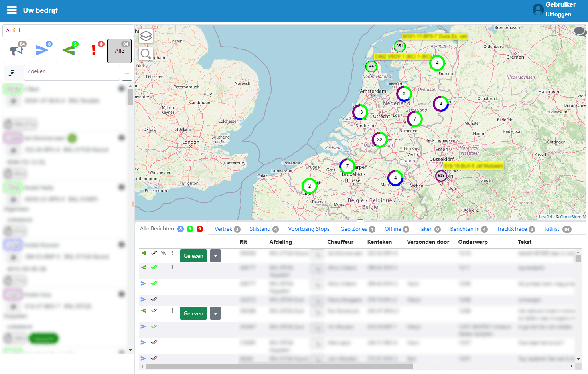
Task: Click the Gebruiker profile avatar icon
Action: (x=538, y=10)
